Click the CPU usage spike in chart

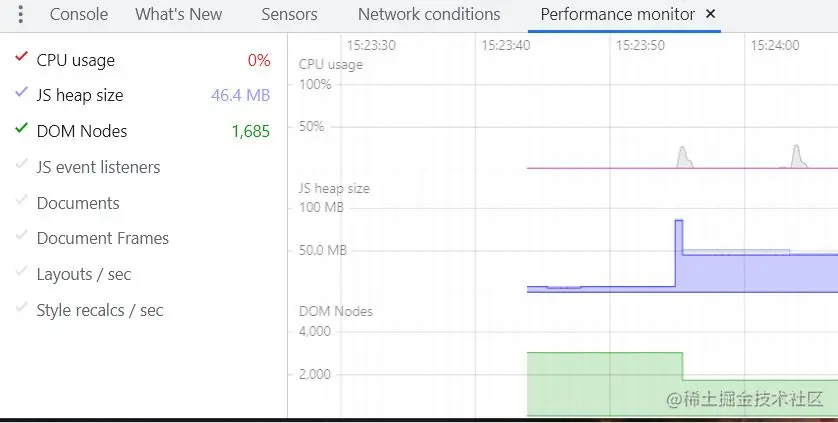coord(684,158)
